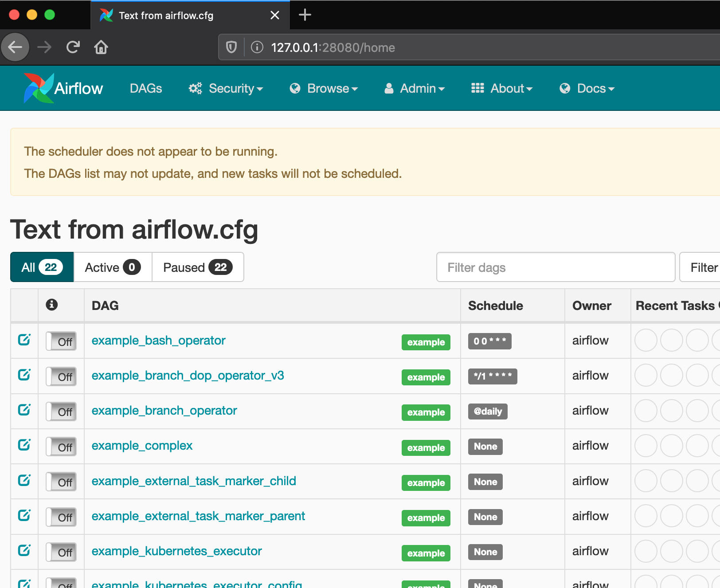Image resolution: width=720 pixels, height=588 pixels.
Task: Toggle example_bash_operator DAG on
Action: point(61,341)
